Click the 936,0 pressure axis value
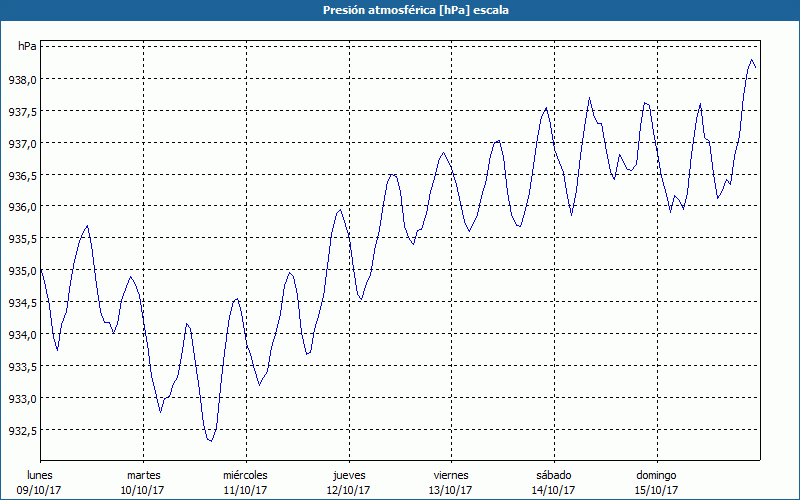Image resolution: width=800 pixels, height=500 pixels. click(23, 207)
